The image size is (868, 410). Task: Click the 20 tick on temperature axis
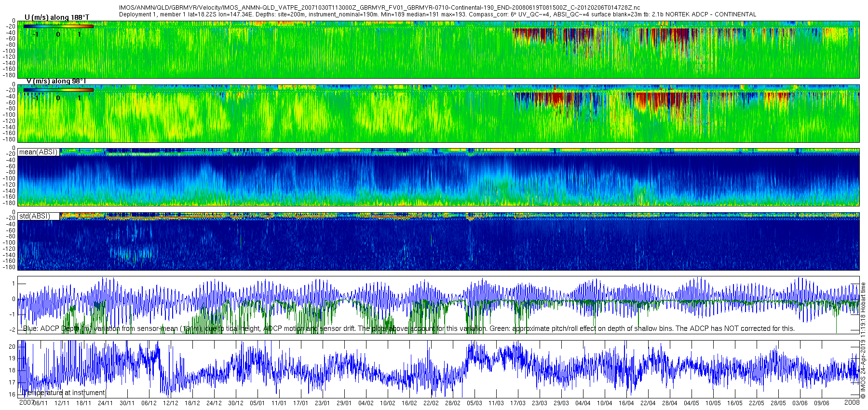(x=12, y=346)
